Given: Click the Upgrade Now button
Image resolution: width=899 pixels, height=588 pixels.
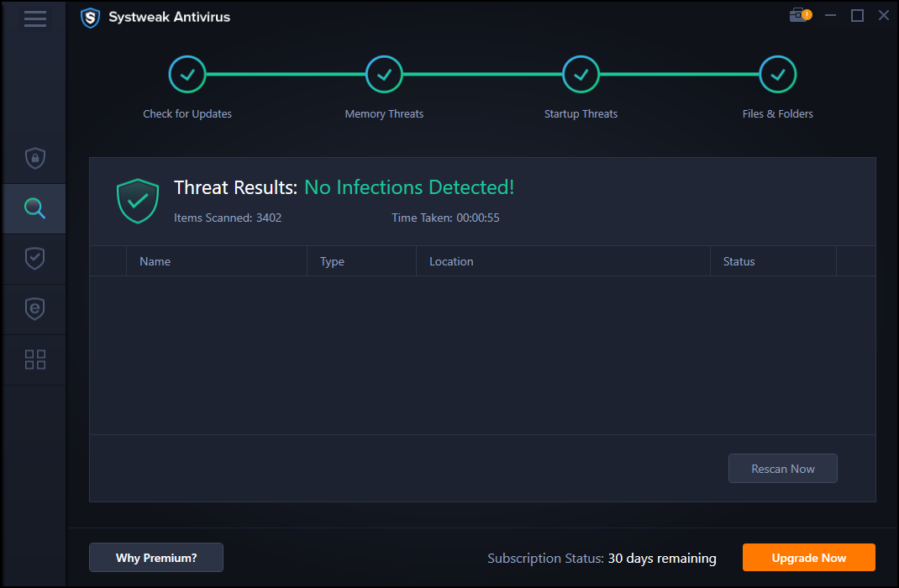Looking at the screenshot, I should coord(808,558).
